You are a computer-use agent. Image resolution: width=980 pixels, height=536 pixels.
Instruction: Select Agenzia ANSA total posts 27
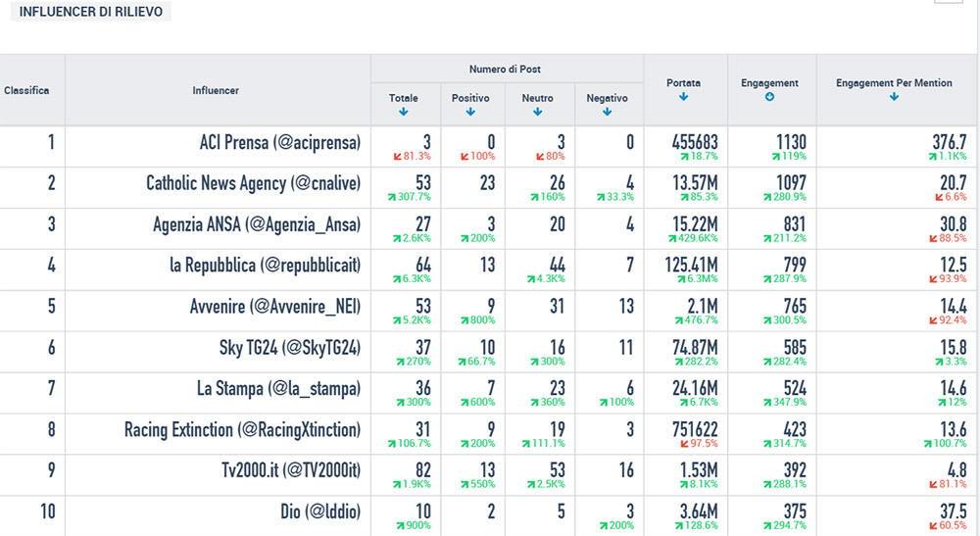click(x=423, y=224)
